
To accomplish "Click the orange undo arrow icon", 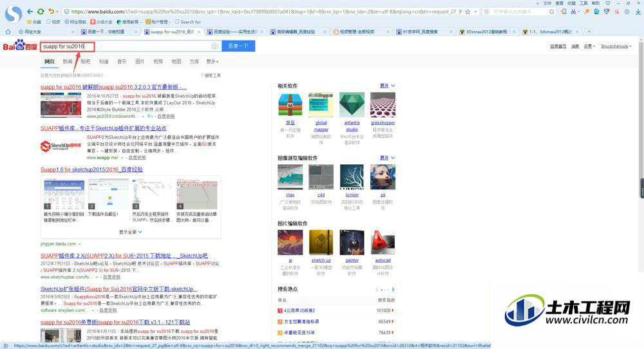I will [50, 12].
